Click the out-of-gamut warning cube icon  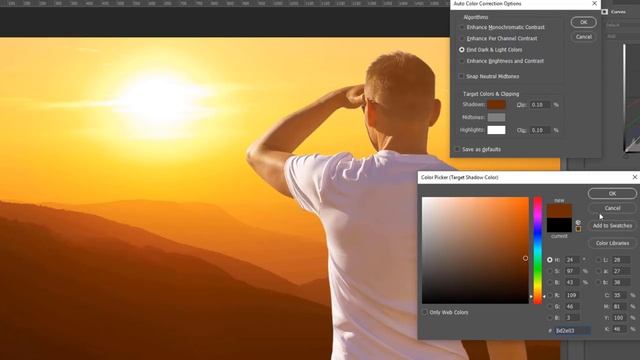(578, 222)
